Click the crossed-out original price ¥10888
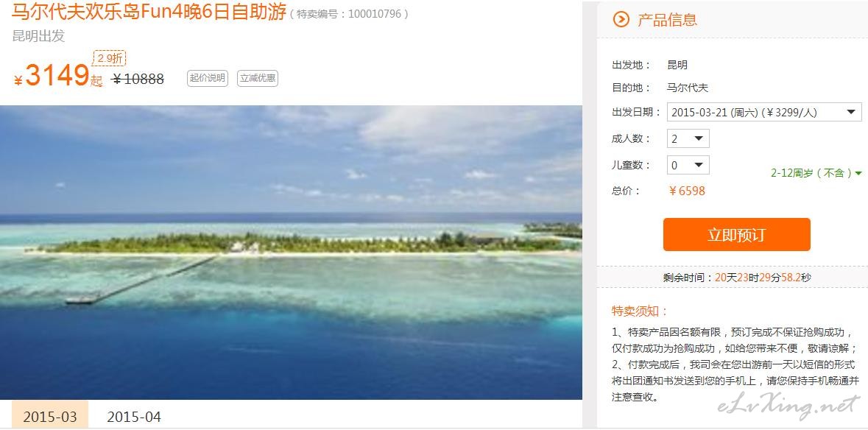The image size is (868, 430). (138, 79)
